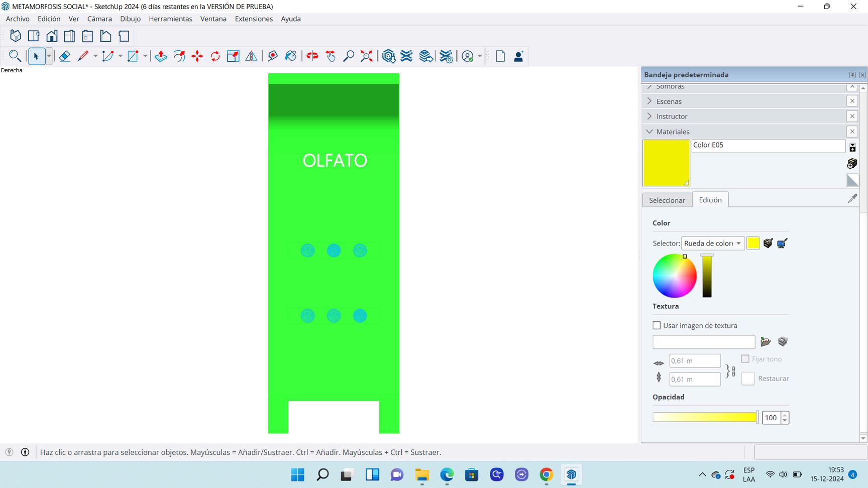
Task: Click the new document page icon
Action: [x=500, y=56]
